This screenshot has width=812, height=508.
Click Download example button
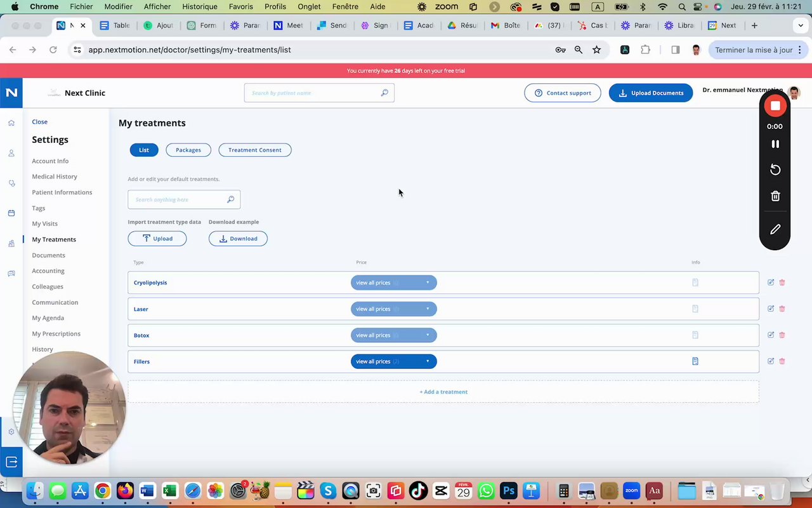238,239
